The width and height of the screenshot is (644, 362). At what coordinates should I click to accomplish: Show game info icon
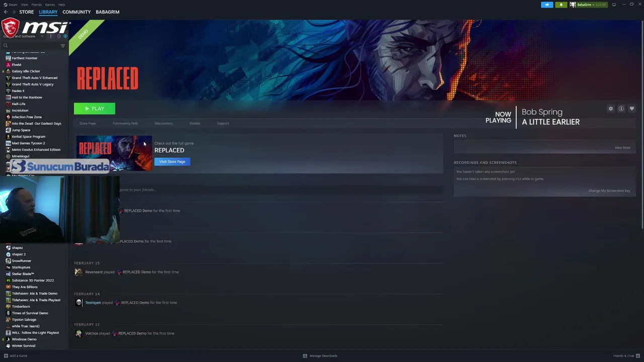(621, 109)
